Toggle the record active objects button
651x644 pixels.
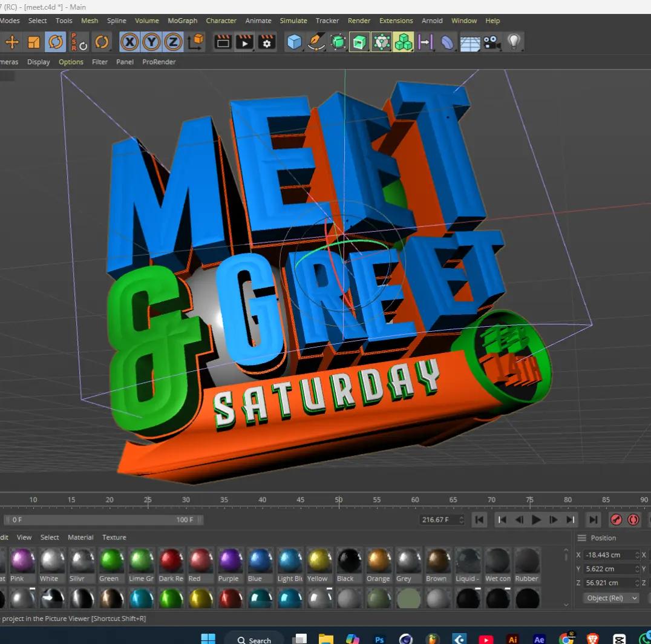tap(616, 519)
